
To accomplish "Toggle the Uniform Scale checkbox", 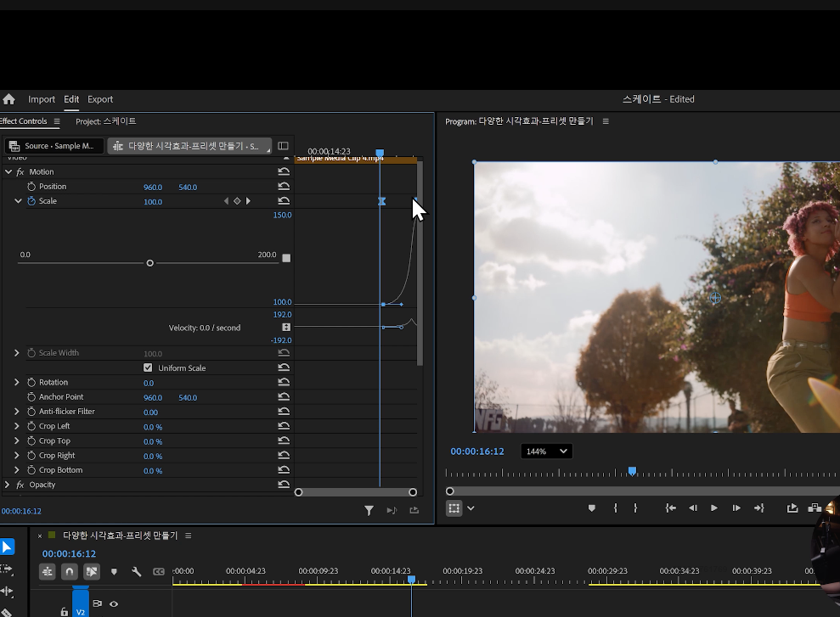I will [x=148, y=367].
